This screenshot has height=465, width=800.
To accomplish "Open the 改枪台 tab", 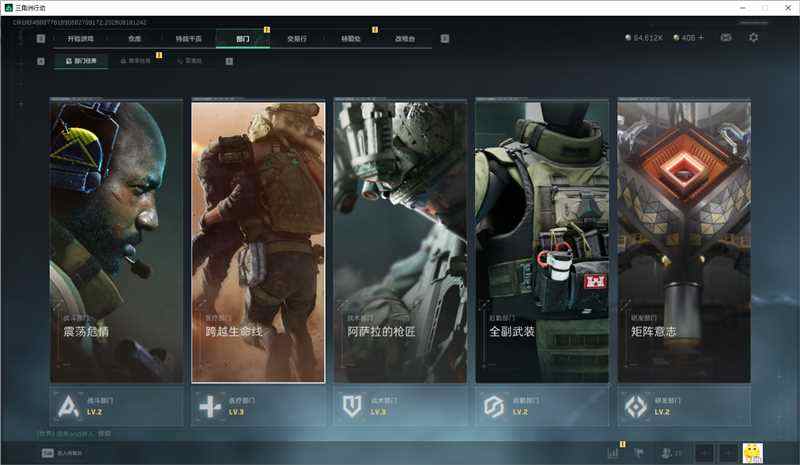I will [405, 39].
